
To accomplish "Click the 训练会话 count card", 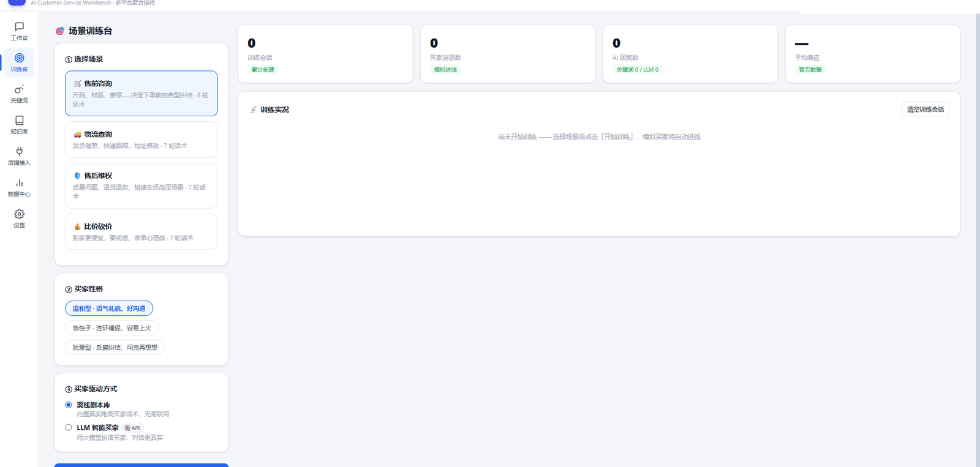I will (x=325, y=54).
